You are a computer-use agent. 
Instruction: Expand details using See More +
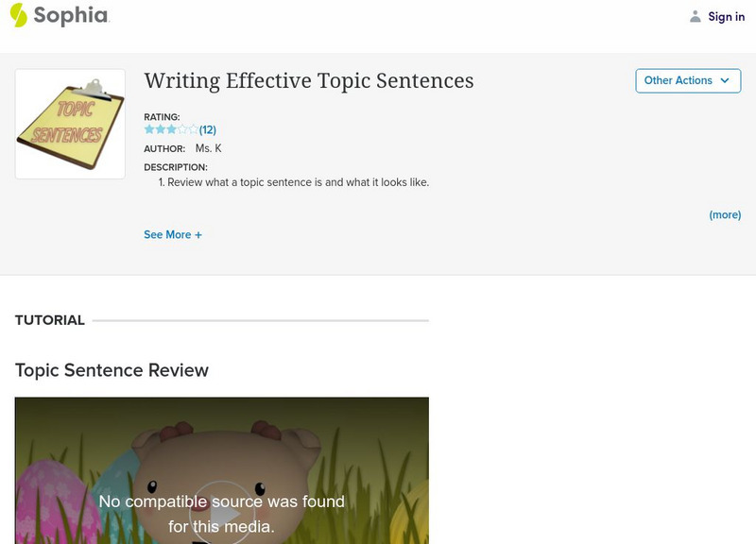173,234
